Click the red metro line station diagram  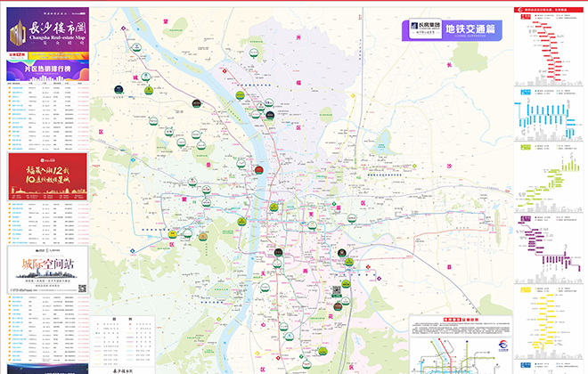point(548,51)
